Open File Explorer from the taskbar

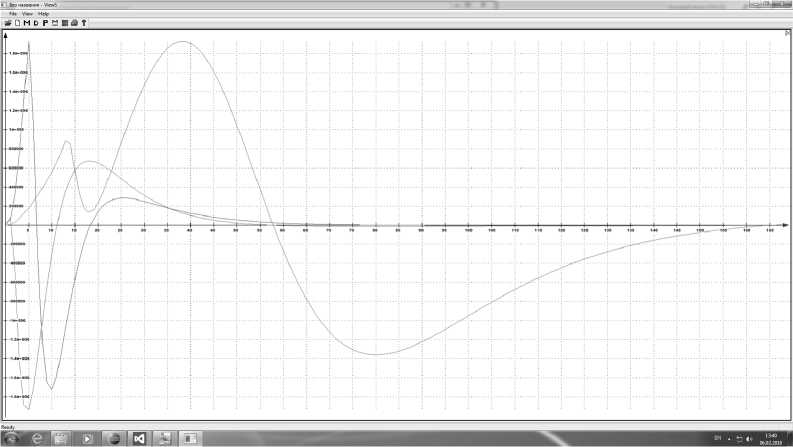tap(61, 438)
